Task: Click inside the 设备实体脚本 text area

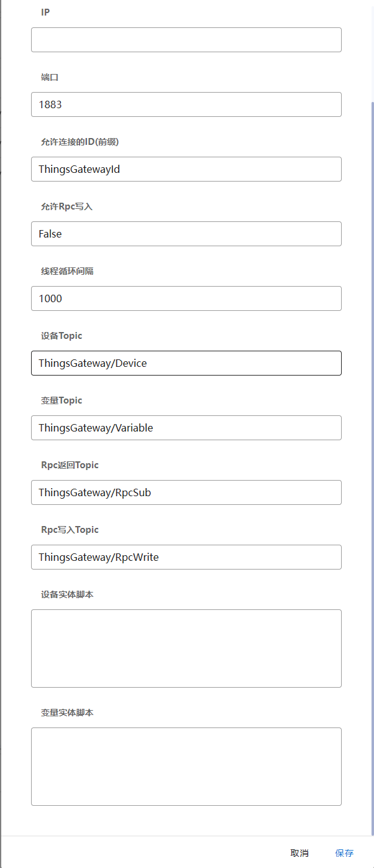Action: [x=186, y=648]
